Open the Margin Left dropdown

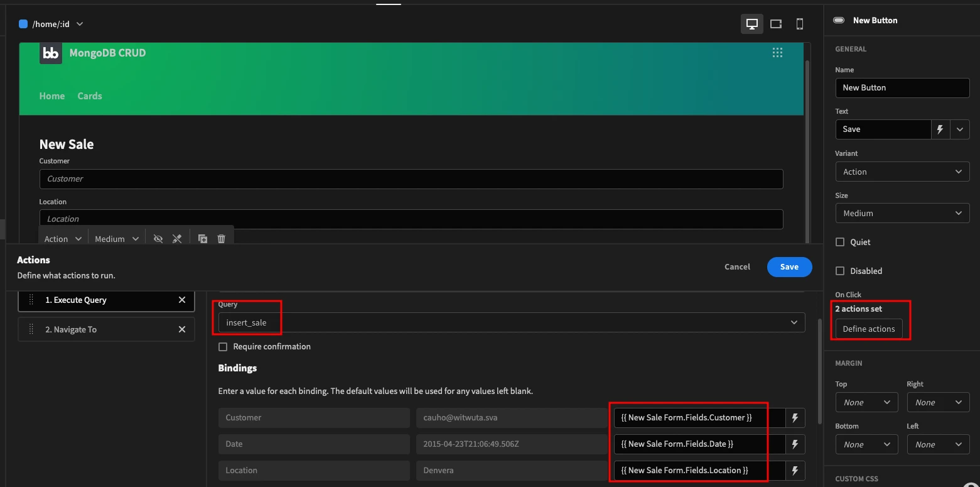coord(938,444)
